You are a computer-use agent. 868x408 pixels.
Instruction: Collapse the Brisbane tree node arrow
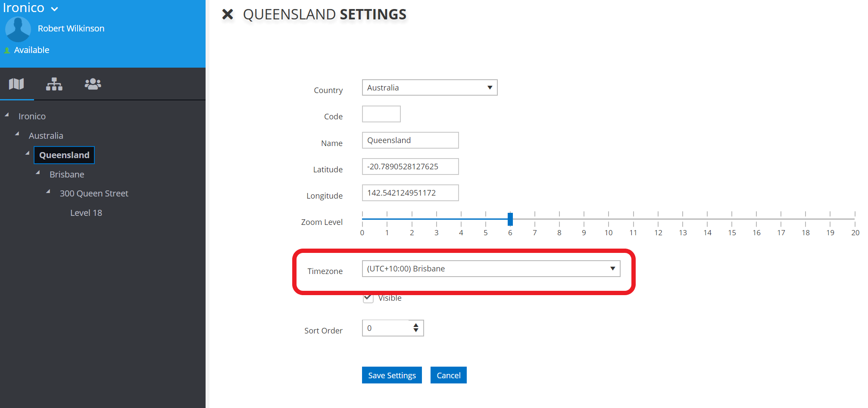pos(38,173)
